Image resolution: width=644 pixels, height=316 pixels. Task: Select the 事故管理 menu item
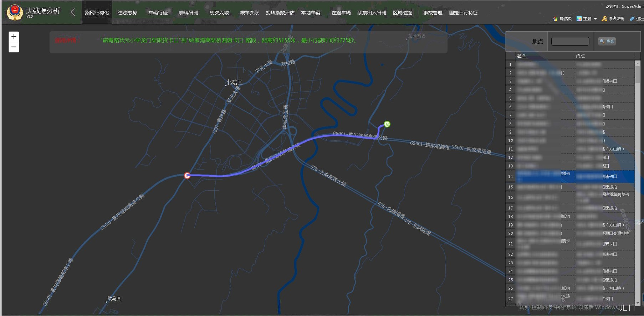(433, 13)
